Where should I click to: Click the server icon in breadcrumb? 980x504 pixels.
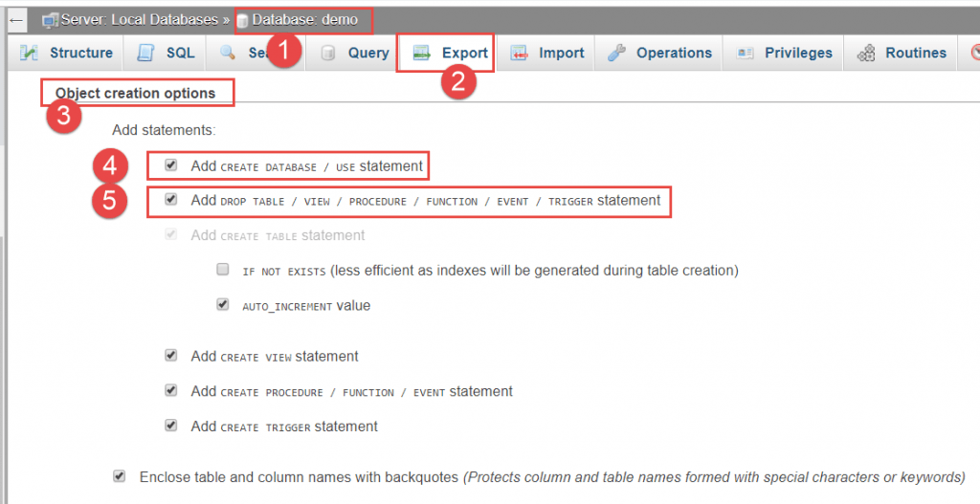click(49, 19)
